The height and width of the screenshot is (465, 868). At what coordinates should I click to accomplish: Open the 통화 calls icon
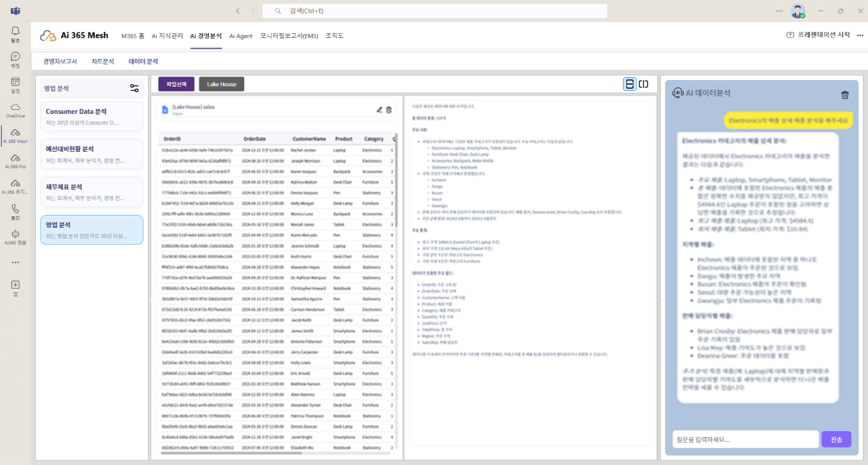[x=15, y=211]
